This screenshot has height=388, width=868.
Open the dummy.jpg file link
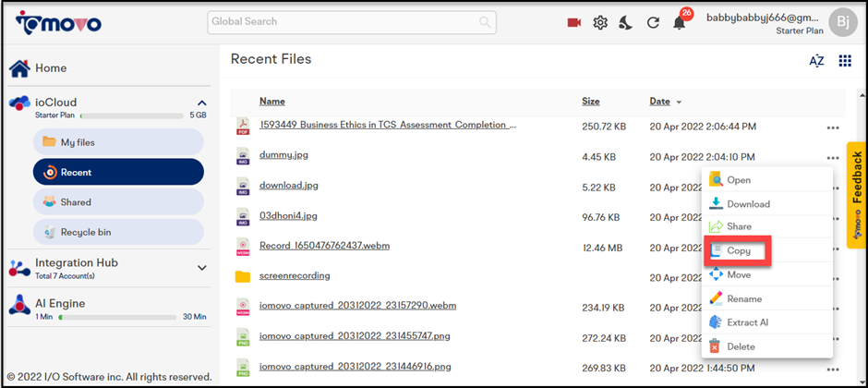coord(283,155)
